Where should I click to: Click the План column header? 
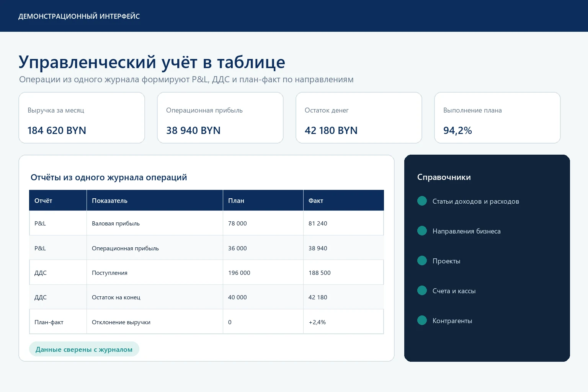click(x=263, y=200)
